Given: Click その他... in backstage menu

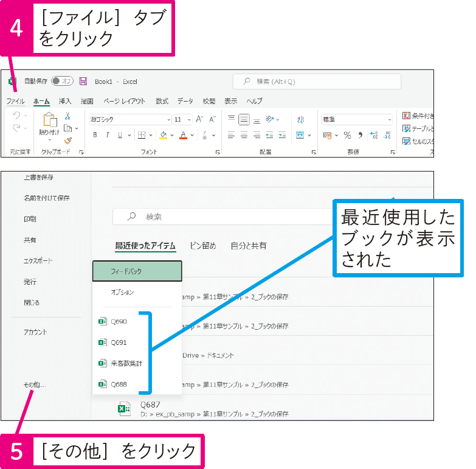Looking at the screenshot, I should (x=35, y=384).
